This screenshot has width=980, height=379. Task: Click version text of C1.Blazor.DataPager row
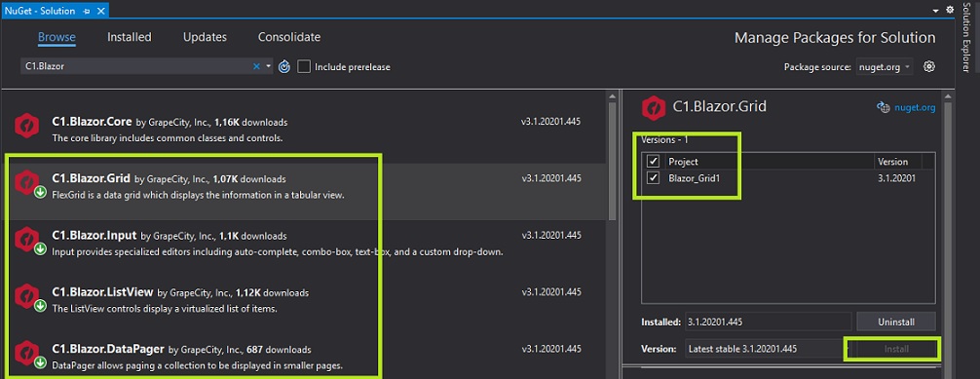tap(551, 349)
